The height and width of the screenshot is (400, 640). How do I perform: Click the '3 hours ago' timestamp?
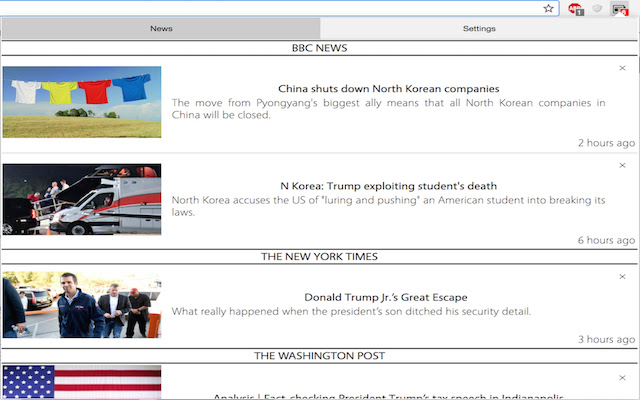tap(607, 339)
